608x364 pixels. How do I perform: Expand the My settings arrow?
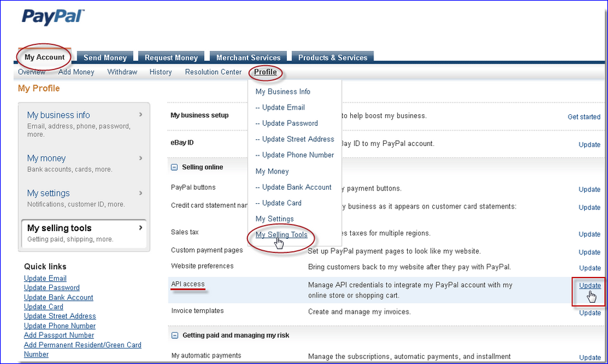click(x=141, y=193)
